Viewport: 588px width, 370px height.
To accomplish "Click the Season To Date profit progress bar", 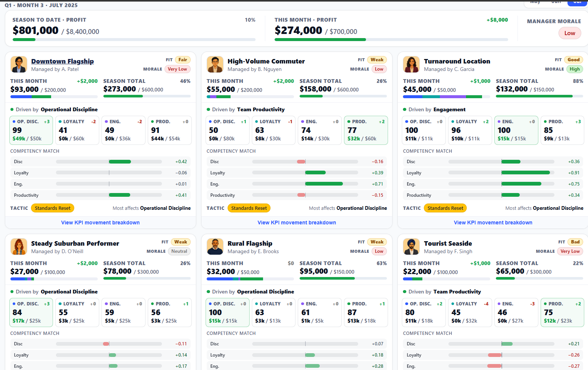I will point(134,40).
